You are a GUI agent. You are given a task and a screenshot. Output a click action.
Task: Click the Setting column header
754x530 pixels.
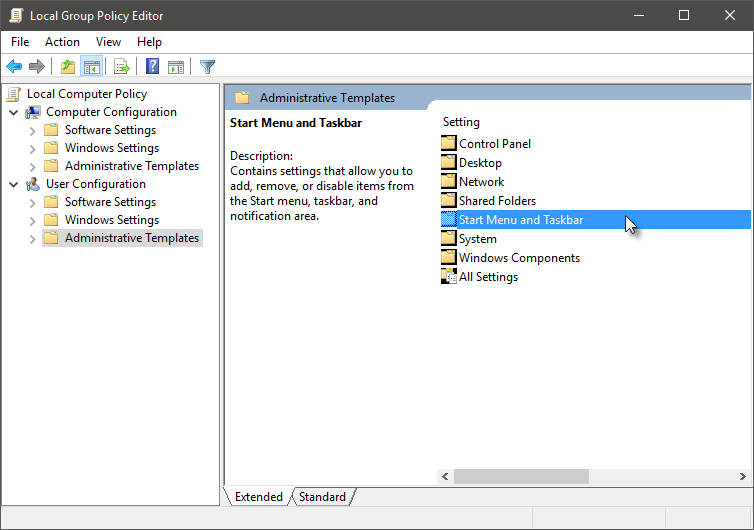tap(461, 122)
